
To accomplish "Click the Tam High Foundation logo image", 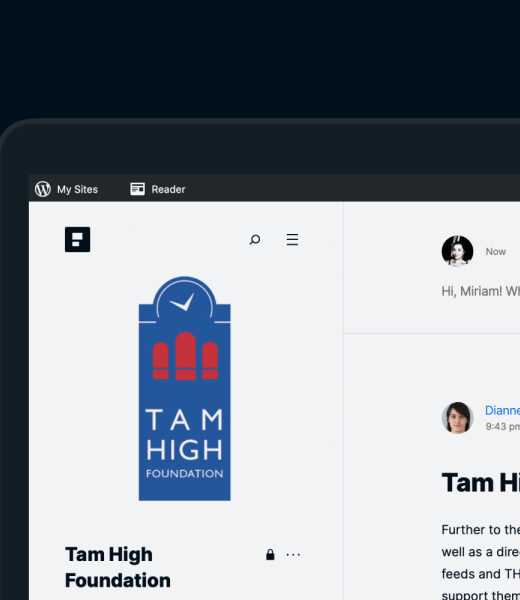I will [x=184, y=388].
